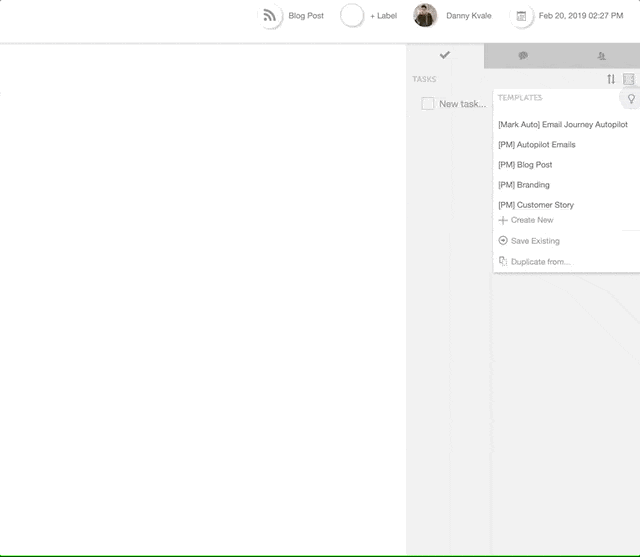Switch to the Tasks checkmark tab
Viewport: 640px width, 557px height.
tap(445, 55)
